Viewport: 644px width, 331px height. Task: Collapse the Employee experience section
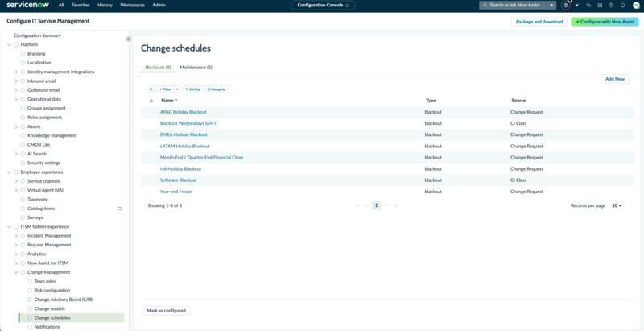[x=10, y=172]
